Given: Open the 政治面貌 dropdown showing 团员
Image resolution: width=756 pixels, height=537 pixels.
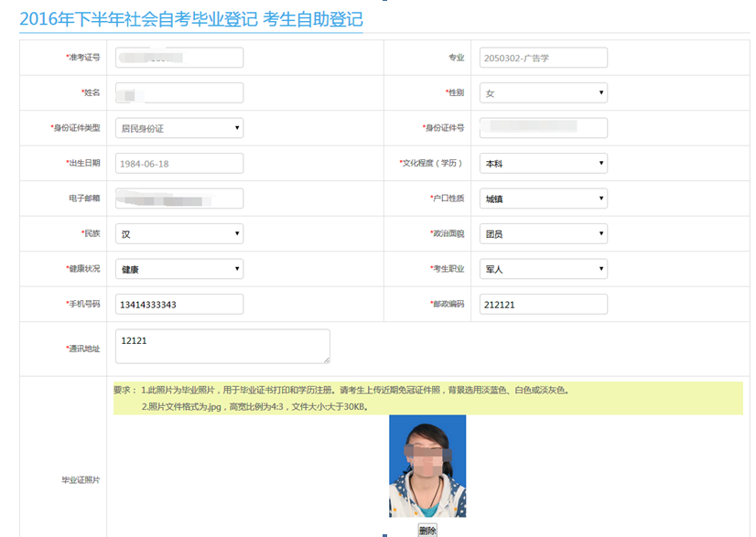Looking at the screenshot, I should (x=544, y=234).
